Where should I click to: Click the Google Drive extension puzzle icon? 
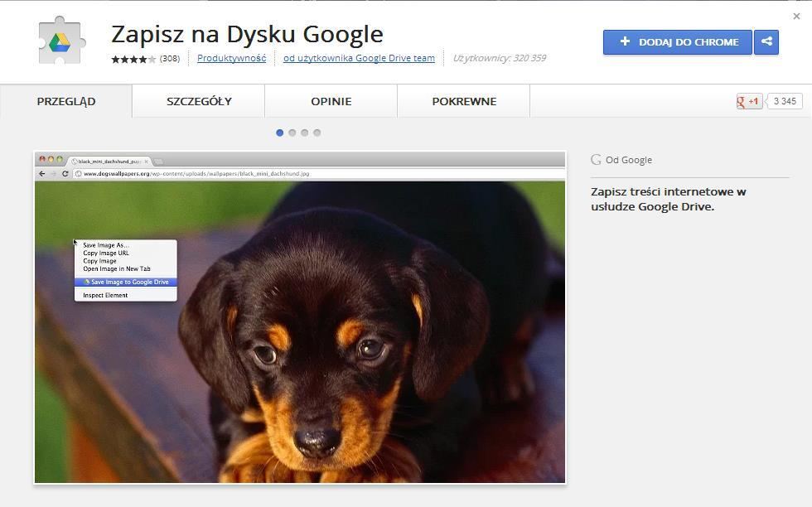click(62, 41)
